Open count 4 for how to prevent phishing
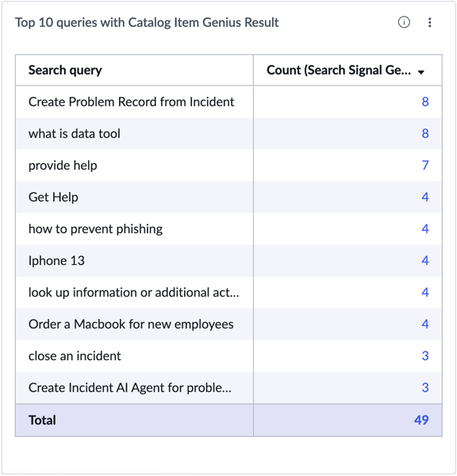457x476 pixels. tap(425, 228)
